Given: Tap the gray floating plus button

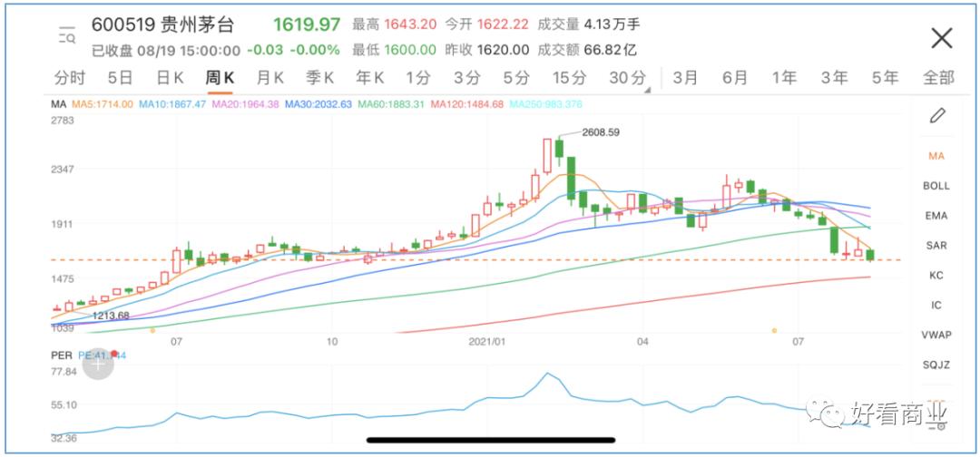Looking at the screenshot, I should [98, 365].
